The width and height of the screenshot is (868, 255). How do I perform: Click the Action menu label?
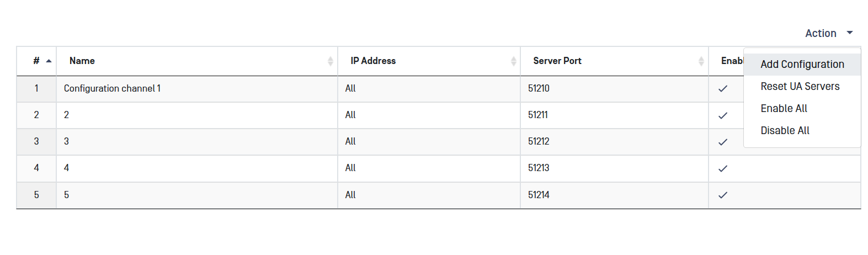pos(821,34)
